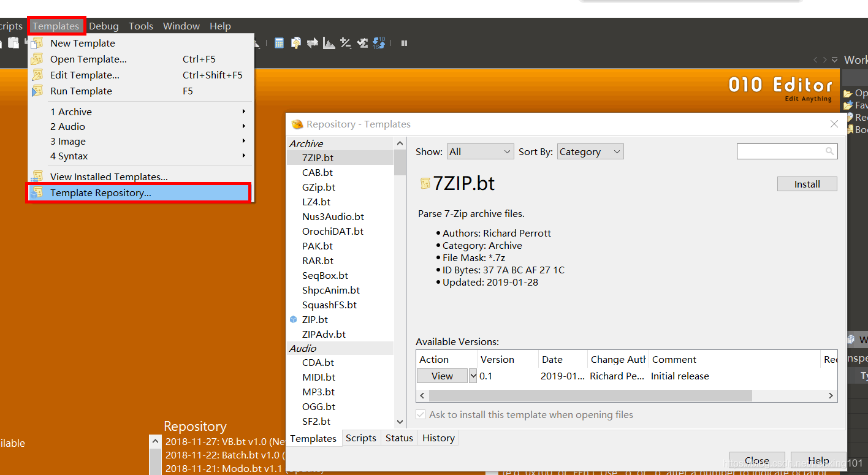Click the Run Template play icon
The image size is (868, 475).
[37, 91]
